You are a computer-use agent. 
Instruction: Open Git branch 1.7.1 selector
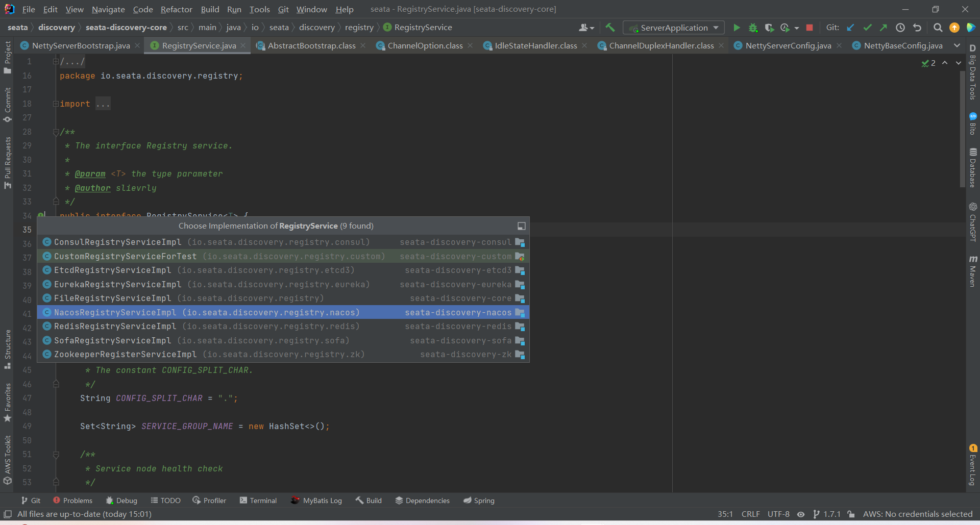(x=827, y=514)
